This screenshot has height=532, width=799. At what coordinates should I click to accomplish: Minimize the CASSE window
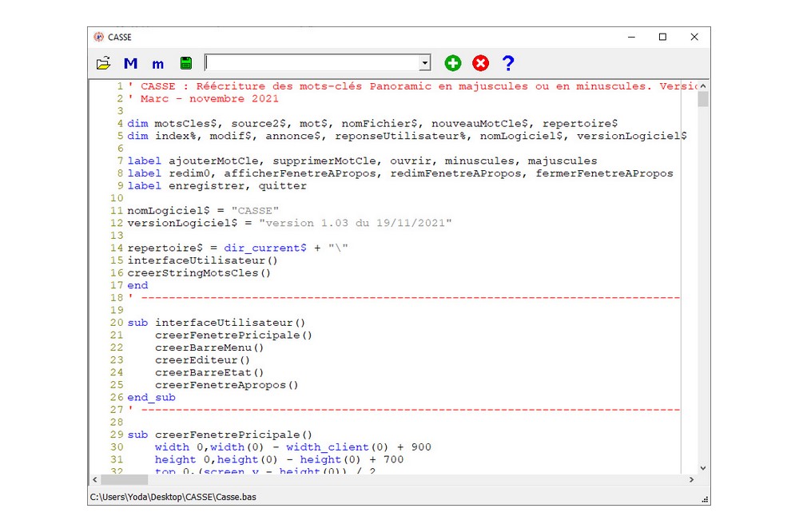(631, 37)
